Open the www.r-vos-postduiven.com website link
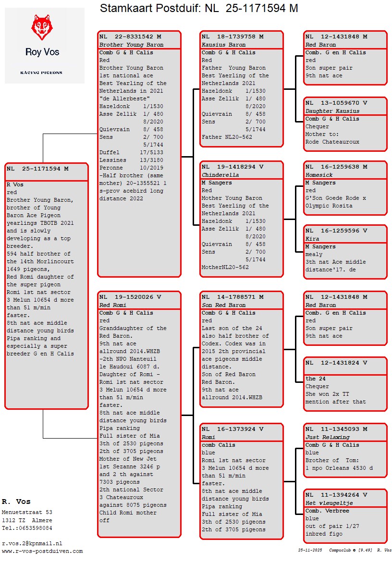The width and height of the screenshot is (392, 563). 42,551
